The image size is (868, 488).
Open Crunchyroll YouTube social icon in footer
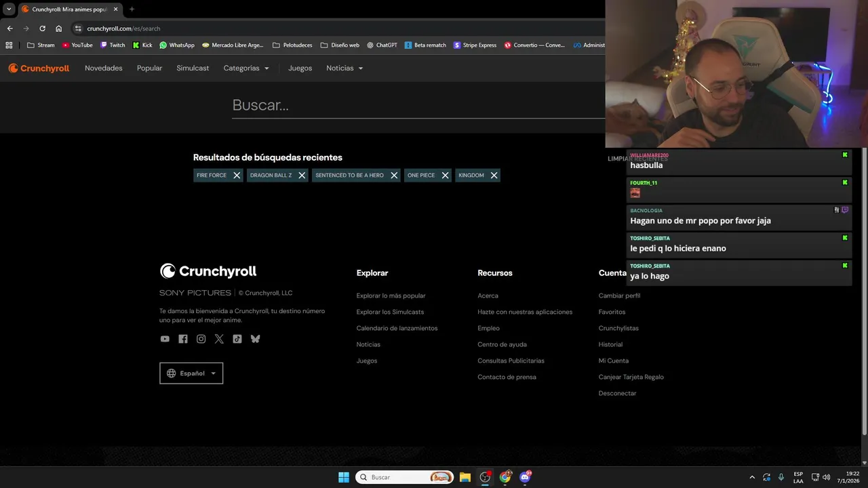coord(165,339)
